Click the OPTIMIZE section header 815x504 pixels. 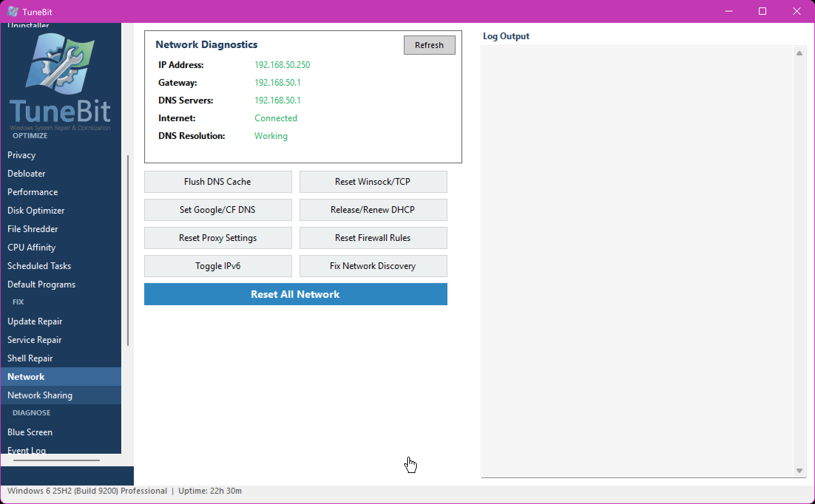[x=30, y=136]
